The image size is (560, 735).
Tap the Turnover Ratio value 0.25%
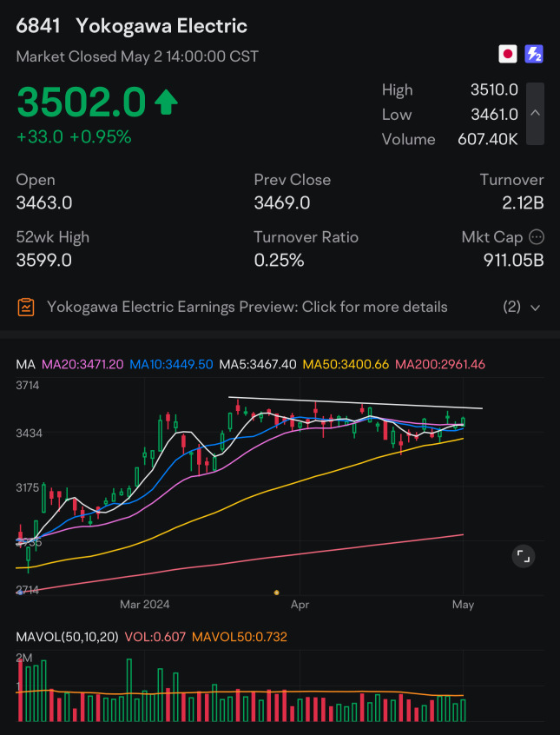coord(280,260)
